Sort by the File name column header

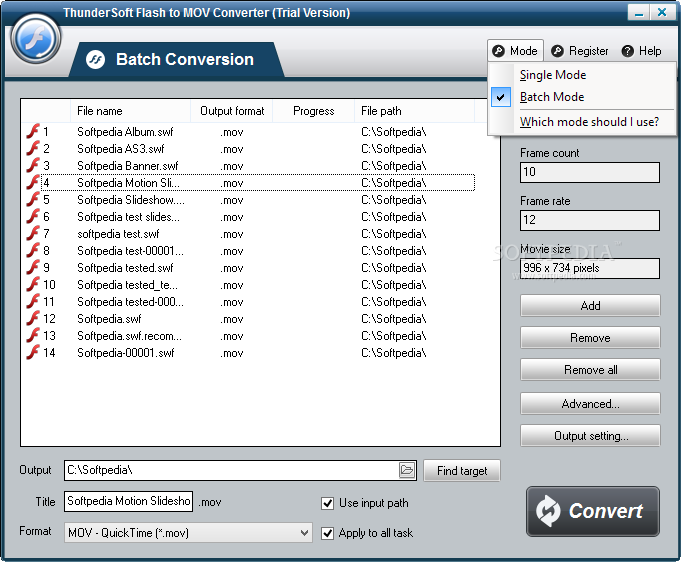[x=130, y=111]
